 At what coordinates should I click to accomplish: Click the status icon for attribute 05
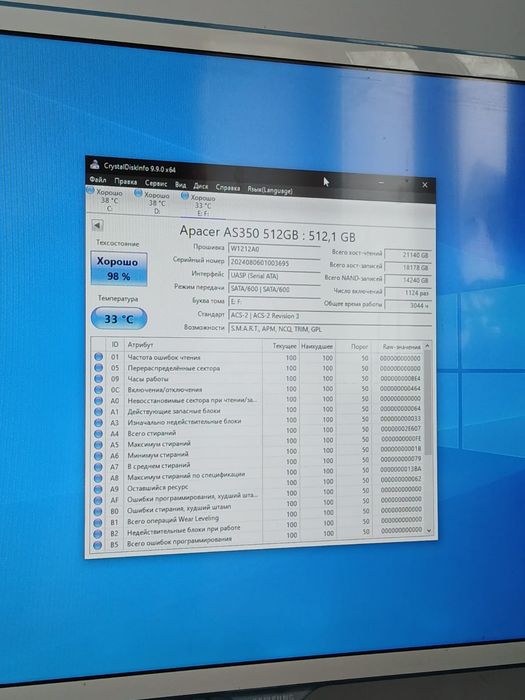[99, 367]
